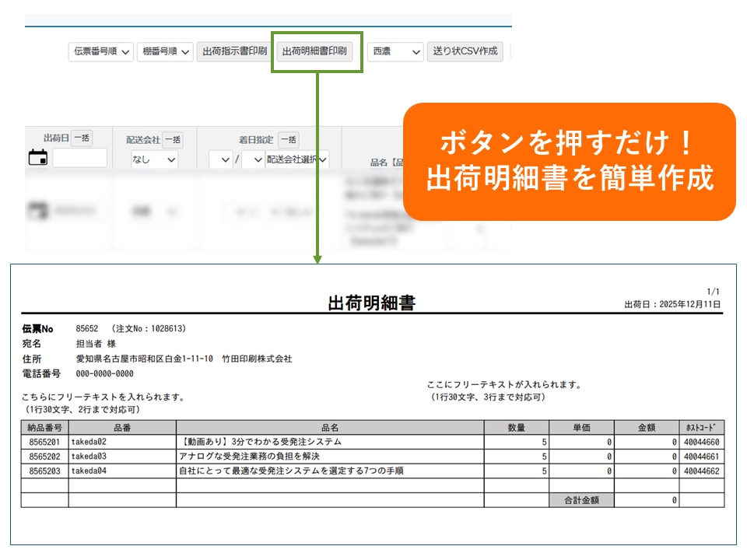The image size is (747, 560).
Task: Click the 送り状CSV作成 button
Action: click(x=465, y=52)
